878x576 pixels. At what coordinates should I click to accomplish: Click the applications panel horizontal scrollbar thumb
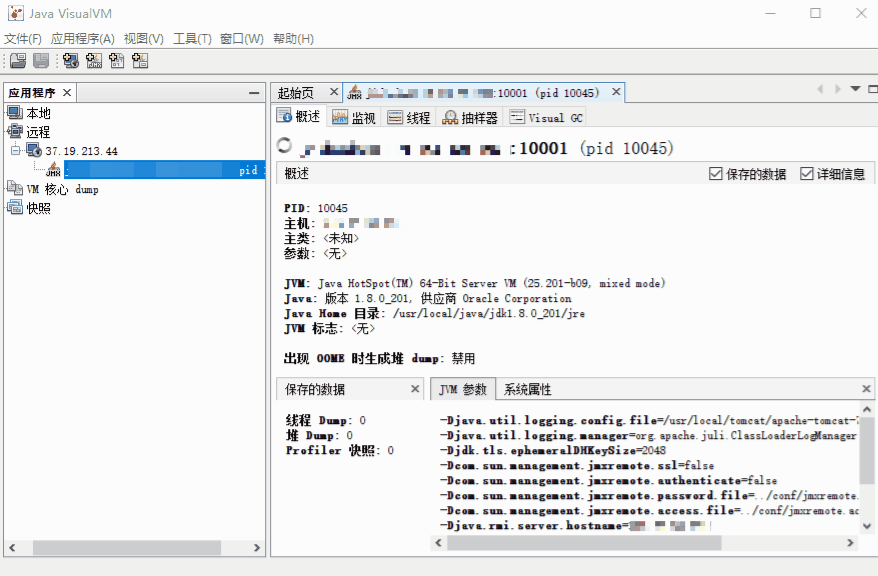(127, 547)
